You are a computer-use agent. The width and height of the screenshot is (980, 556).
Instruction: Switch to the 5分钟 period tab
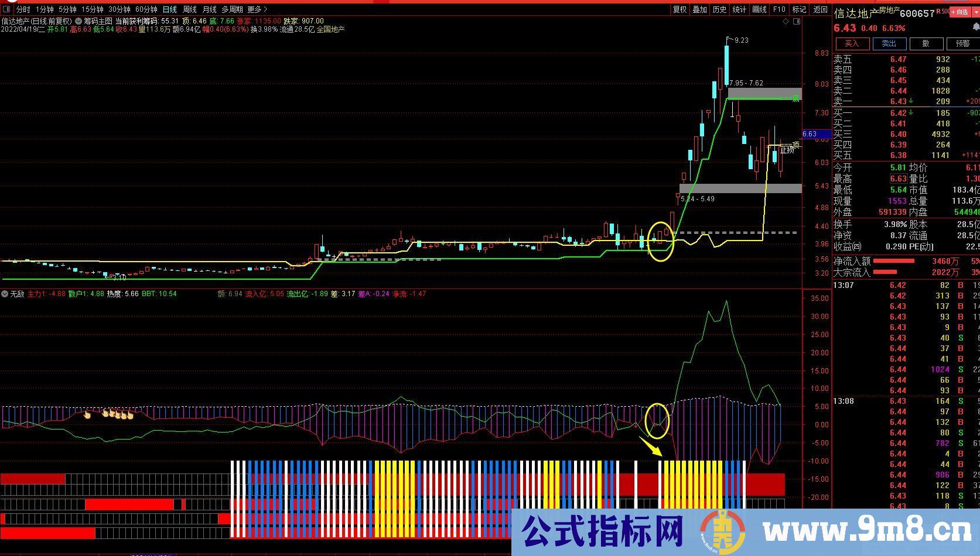[67, 9]
